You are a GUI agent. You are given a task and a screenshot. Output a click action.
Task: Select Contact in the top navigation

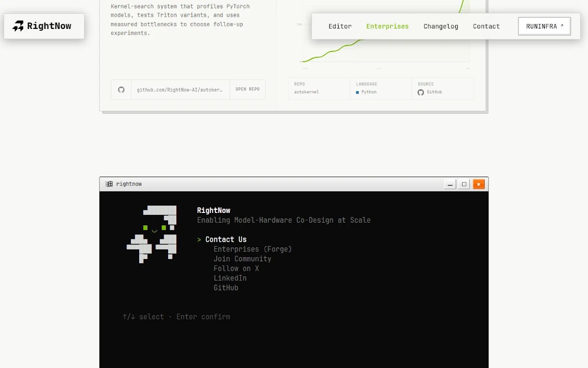pyautogui.click(x=486, y=26)
